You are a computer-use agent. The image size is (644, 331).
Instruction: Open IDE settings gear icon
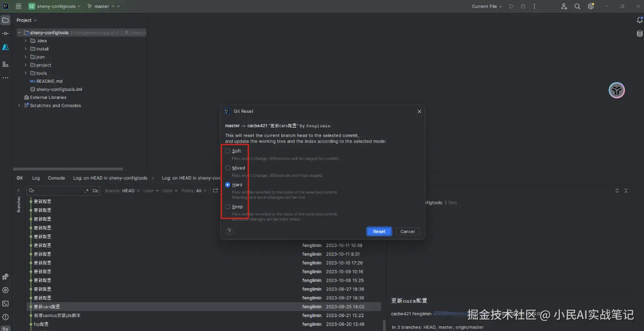click(x=591, y=6)
